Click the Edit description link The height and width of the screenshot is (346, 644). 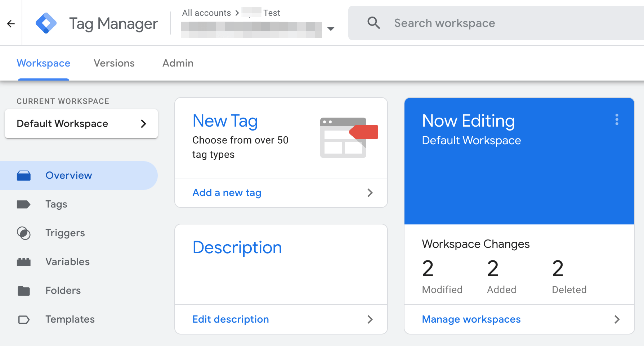click(231, 319)
